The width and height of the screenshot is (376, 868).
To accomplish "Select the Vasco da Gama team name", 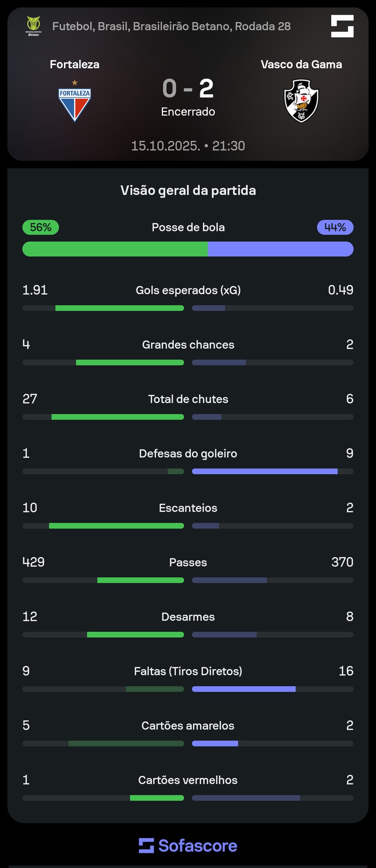I will pos(301,64).
